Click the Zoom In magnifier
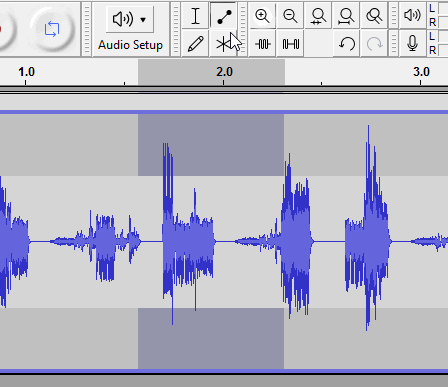The image size is (448, 387). pos(262,16)
